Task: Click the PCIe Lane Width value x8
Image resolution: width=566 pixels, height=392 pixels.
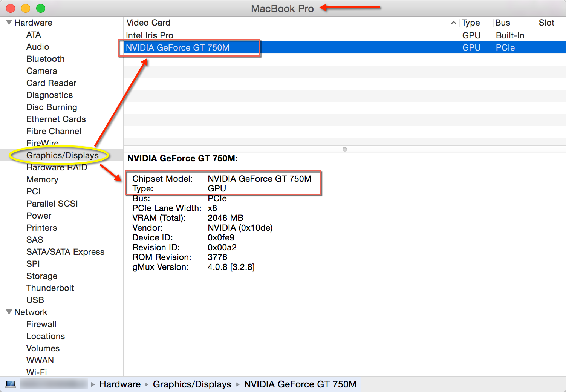Action: tap(212, 208)
